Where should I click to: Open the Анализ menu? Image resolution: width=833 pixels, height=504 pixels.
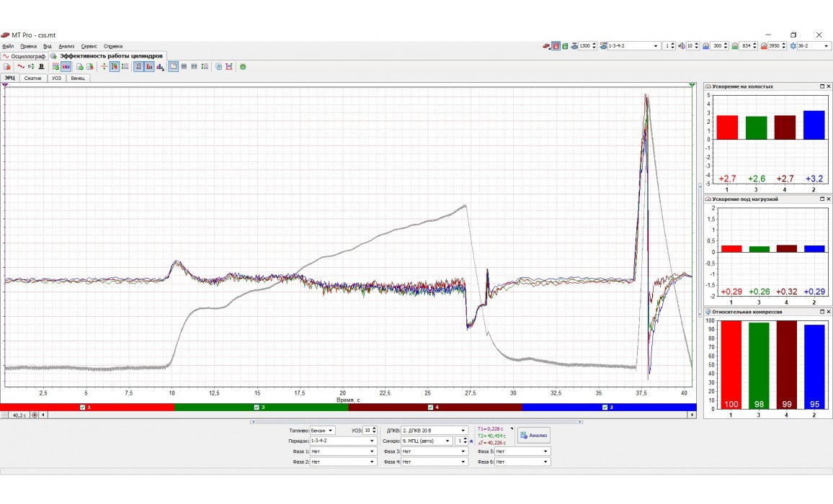coord(66,46)
